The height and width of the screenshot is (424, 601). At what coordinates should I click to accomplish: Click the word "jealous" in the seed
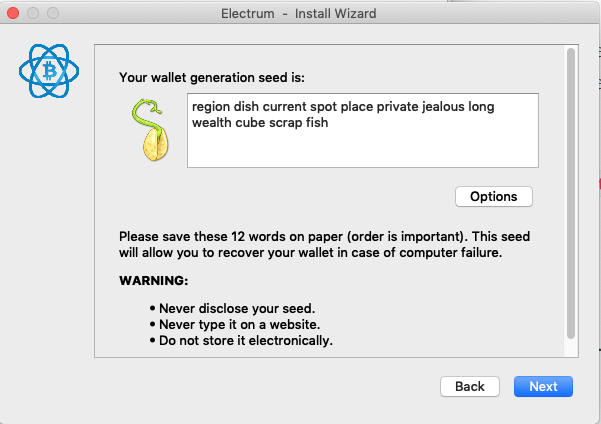(443, 107)
